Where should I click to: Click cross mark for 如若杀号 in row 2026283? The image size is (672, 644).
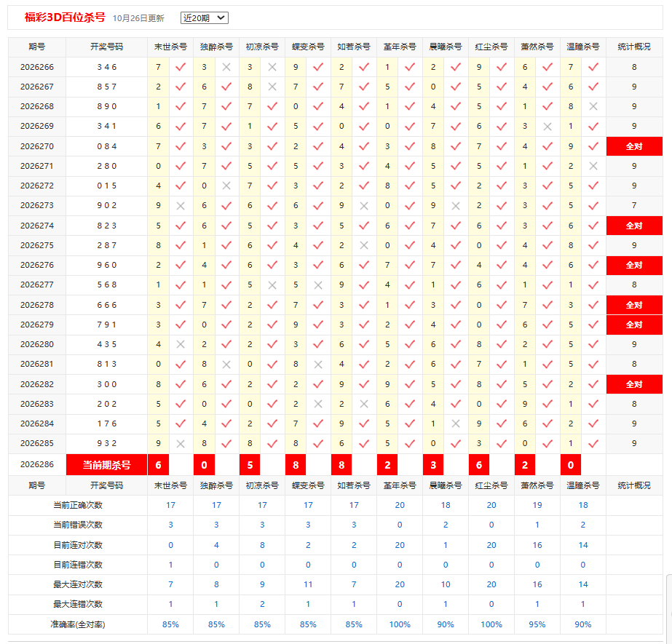(364, 404)
